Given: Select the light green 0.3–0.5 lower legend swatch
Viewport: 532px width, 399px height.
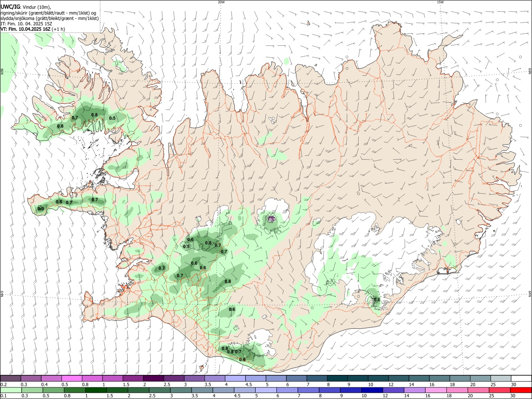Looking at the screenshot, I should point(32,390).
